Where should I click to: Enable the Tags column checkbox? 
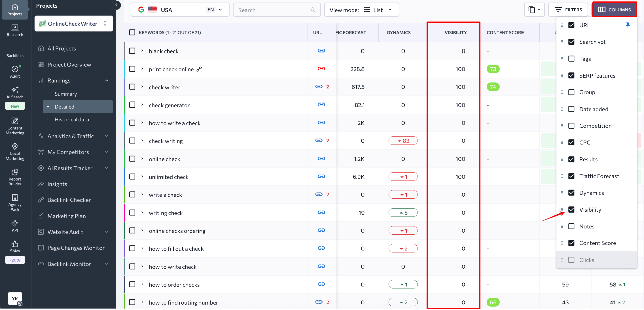tap(571, 59)
